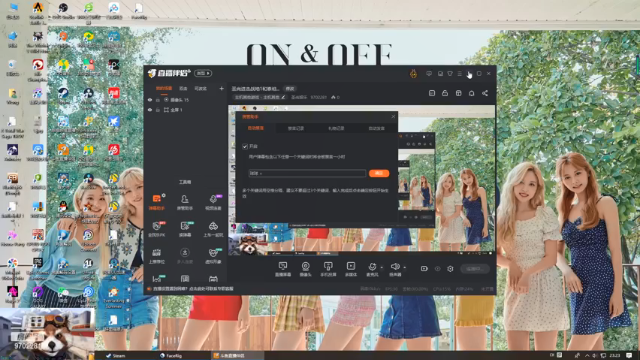This screenshot has height=360, width=640.
Task: Click the share icon in the room header
Action: [485, 93]
